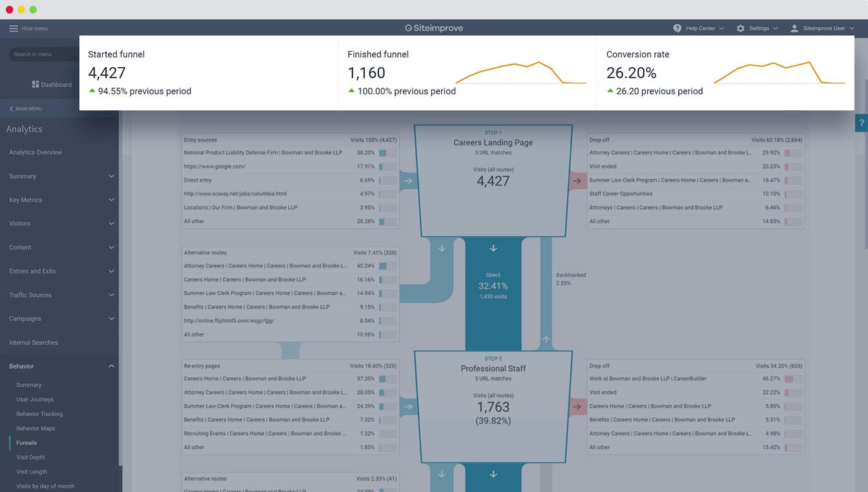Expand the Key Metrics section
Viewport: 868px width, 492px height.
[x=111, y=200]
